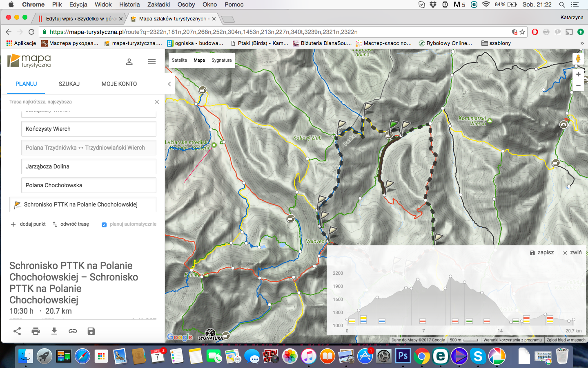Open the MOJE KONTO tab

pyautogui.click(x=119, y=84)
